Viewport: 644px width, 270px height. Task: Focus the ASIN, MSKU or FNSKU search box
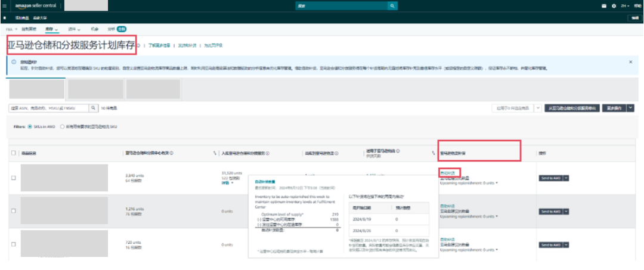[49, 108]
